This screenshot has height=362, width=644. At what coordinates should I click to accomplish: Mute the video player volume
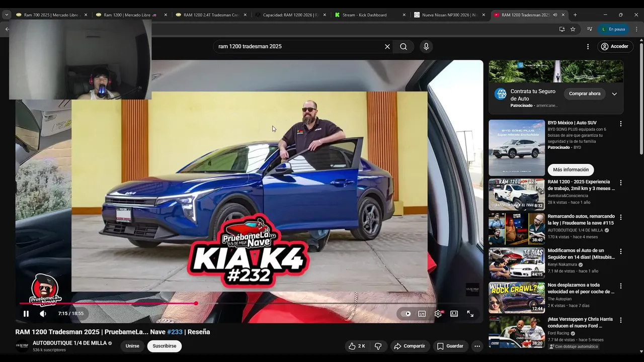click(x=43, y=314)
